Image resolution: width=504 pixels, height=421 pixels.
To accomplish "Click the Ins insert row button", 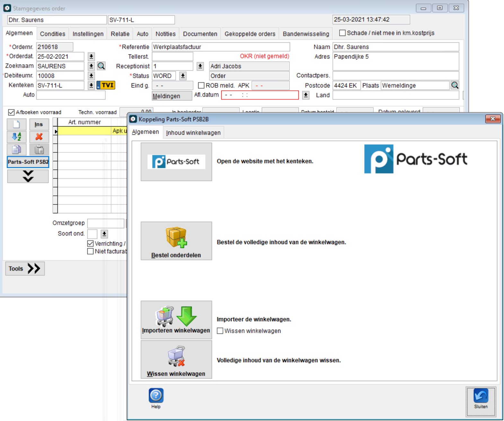I will click(39, 124).
